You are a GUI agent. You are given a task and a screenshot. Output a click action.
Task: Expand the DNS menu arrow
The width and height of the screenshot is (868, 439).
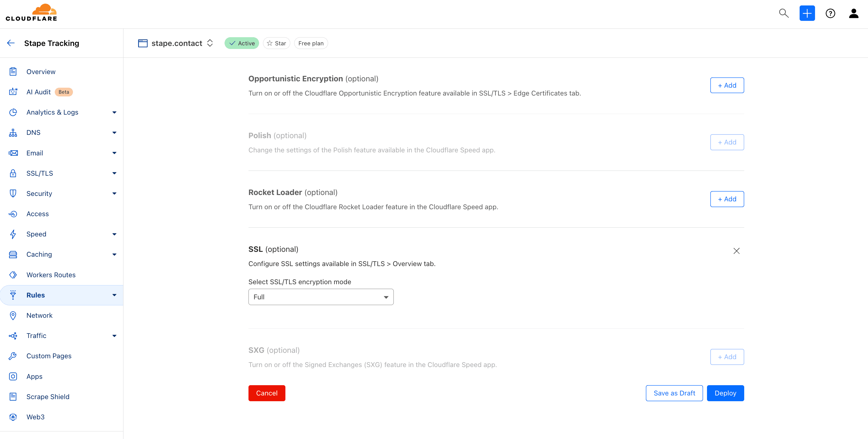115,133
